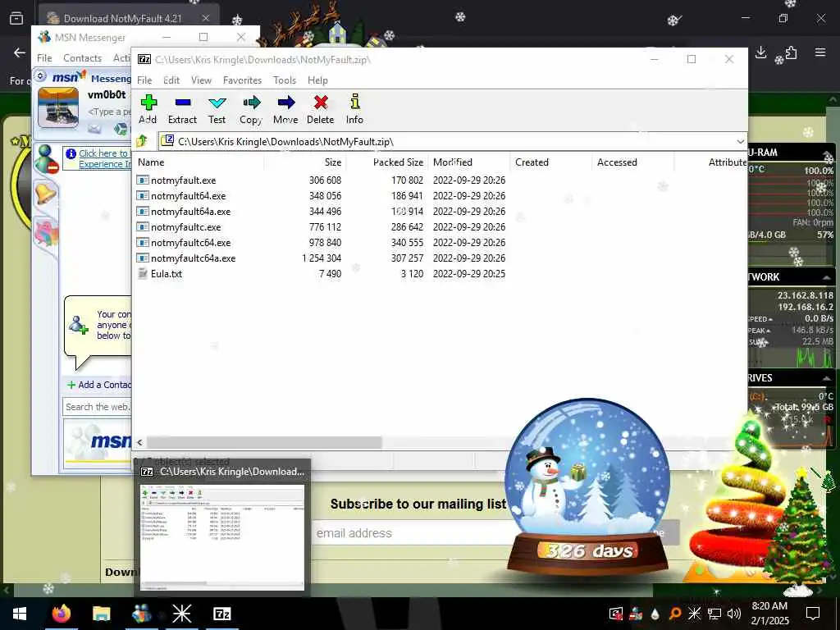Expand the 7-Zip address path dropdown

point(741,141)
